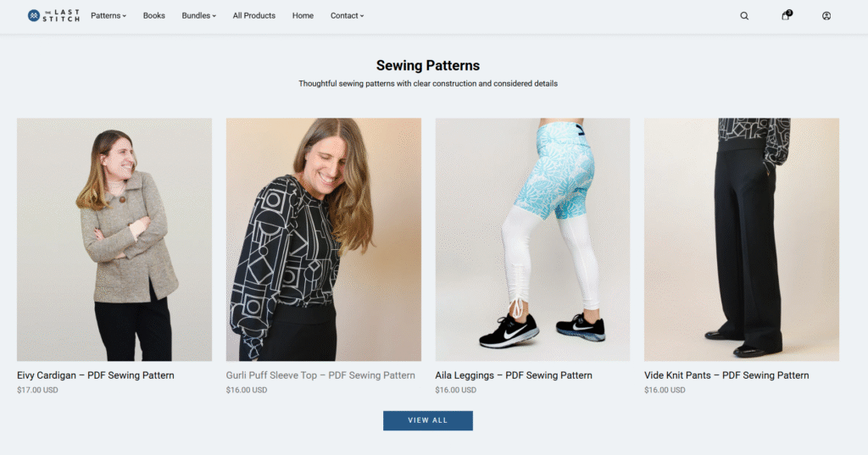Click the Sewing Patterns section heading
This screenshot has height=455, width=868.
tap(428, 65)
